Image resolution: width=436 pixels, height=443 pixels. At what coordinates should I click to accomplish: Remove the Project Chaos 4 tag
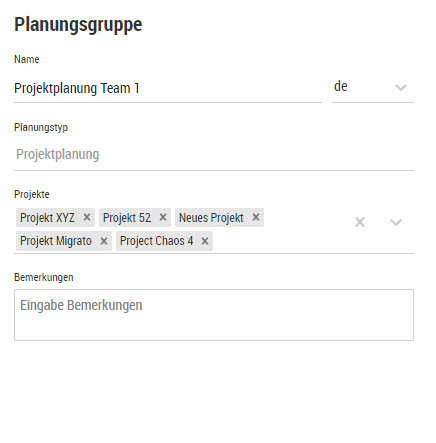(x=205, y=241)
